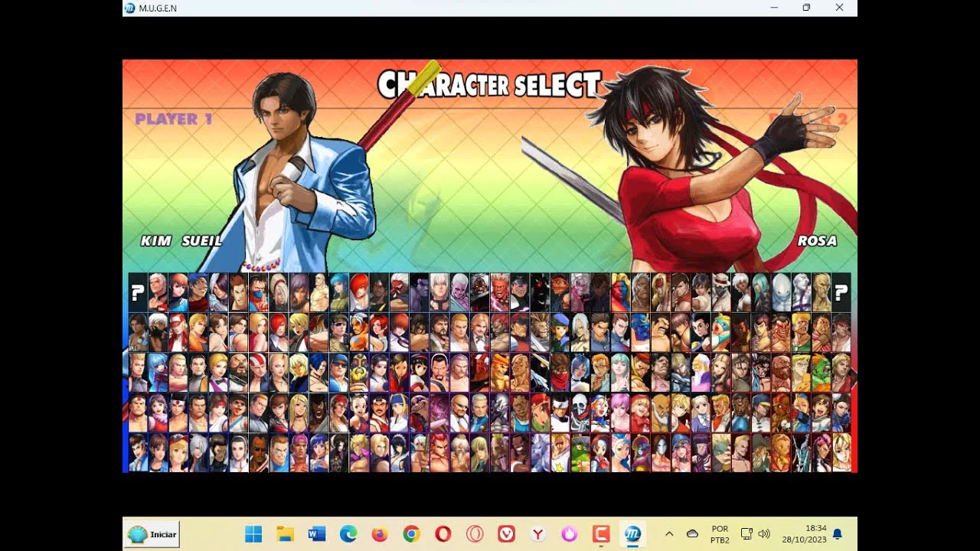Open the red C app on taskbar

(x=601, y=534)
